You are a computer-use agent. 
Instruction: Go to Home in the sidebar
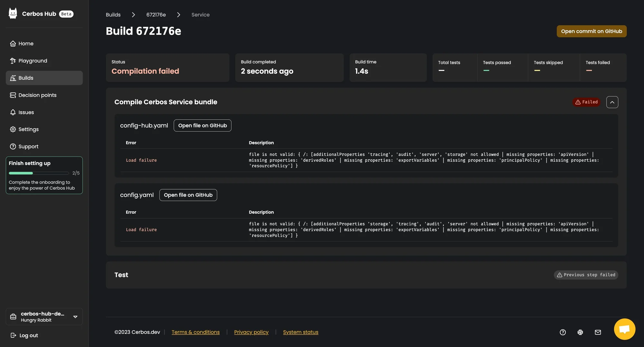point(26,43)
